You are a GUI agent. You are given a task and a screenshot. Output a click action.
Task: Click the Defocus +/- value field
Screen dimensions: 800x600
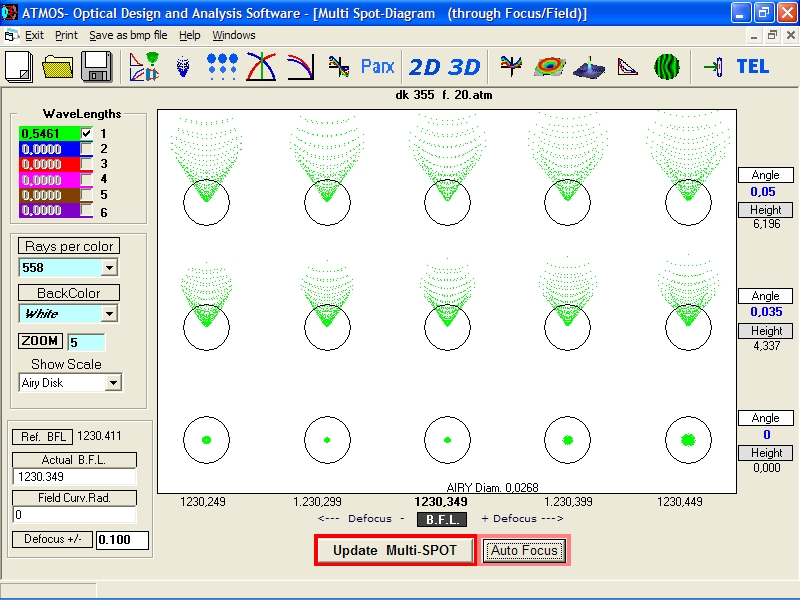coord(122,540)
